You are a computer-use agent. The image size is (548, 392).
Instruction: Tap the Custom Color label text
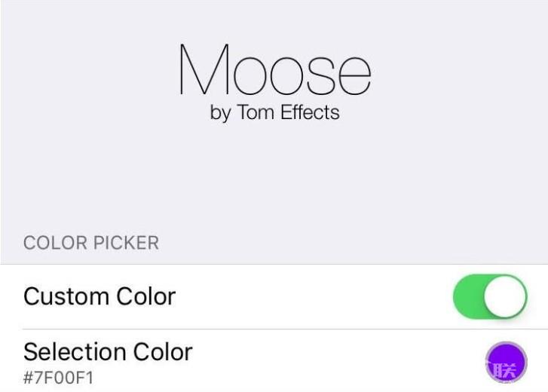click(99, 296)
